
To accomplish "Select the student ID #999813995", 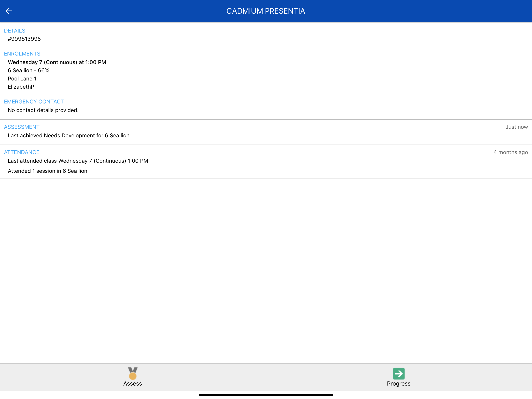I will coord(24,39).
